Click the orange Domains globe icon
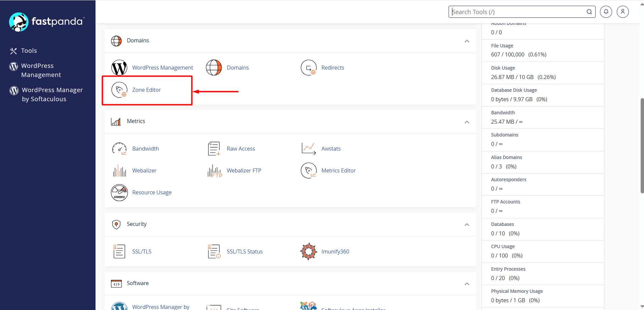 coord(214,68)
